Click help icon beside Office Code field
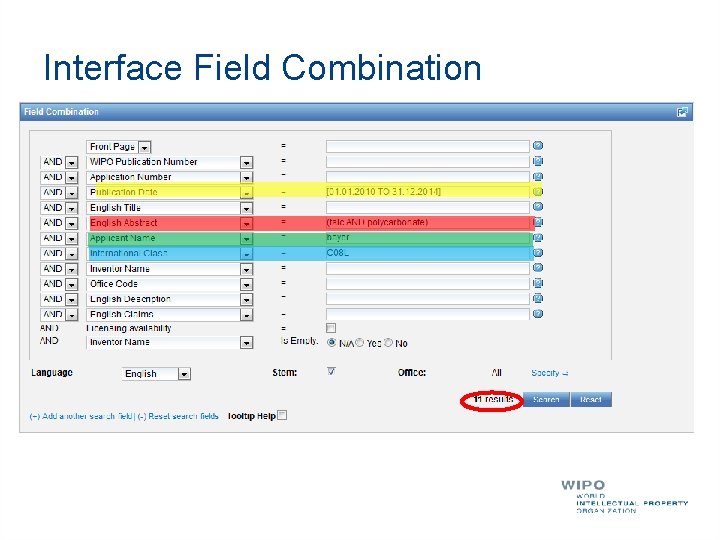The height and width of the screenshot is (540, 720). [538, 283]
